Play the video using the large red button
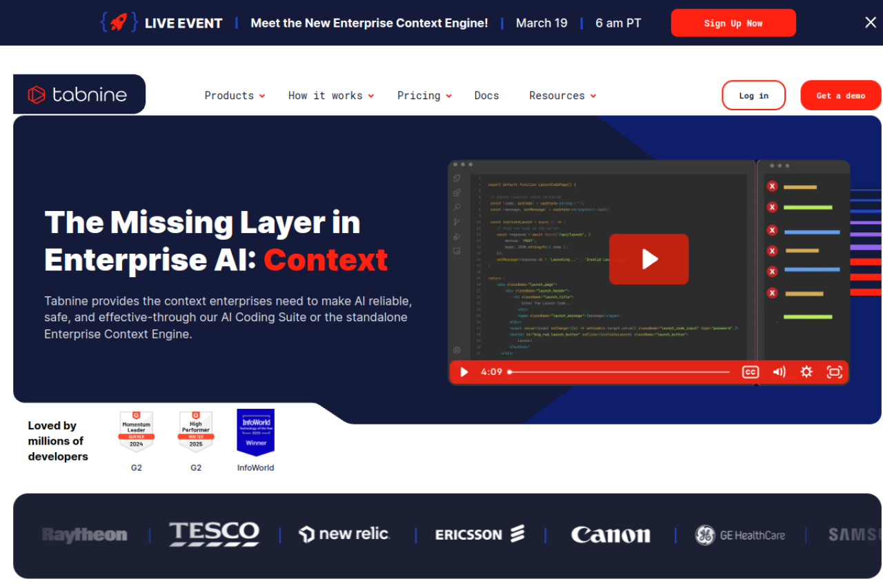 click(648, 259)
